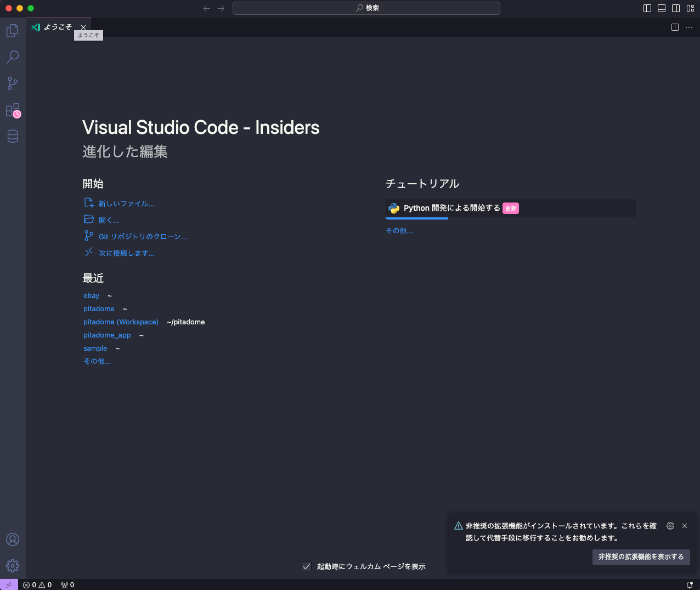Click the VS Code logo on ようこそ tab
This screenshot has height=590, width=700.
(36, 27)
